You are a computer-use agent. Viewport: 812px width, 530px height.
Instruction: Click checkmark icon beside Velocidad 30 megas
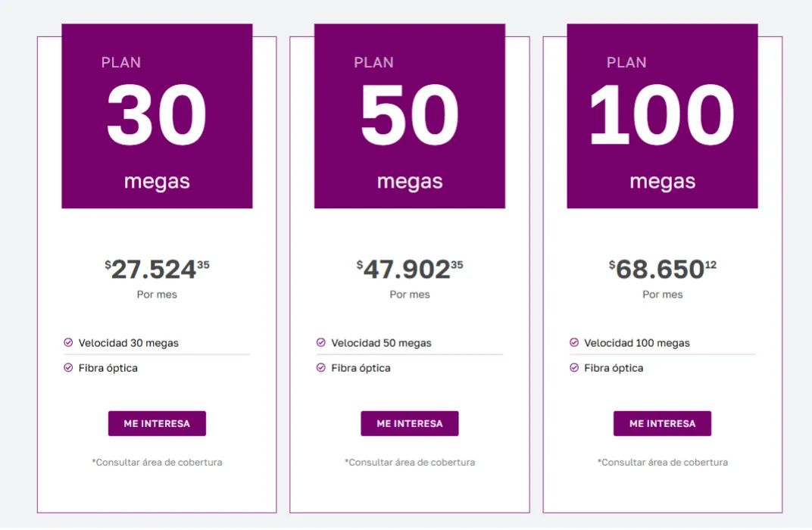68,342
